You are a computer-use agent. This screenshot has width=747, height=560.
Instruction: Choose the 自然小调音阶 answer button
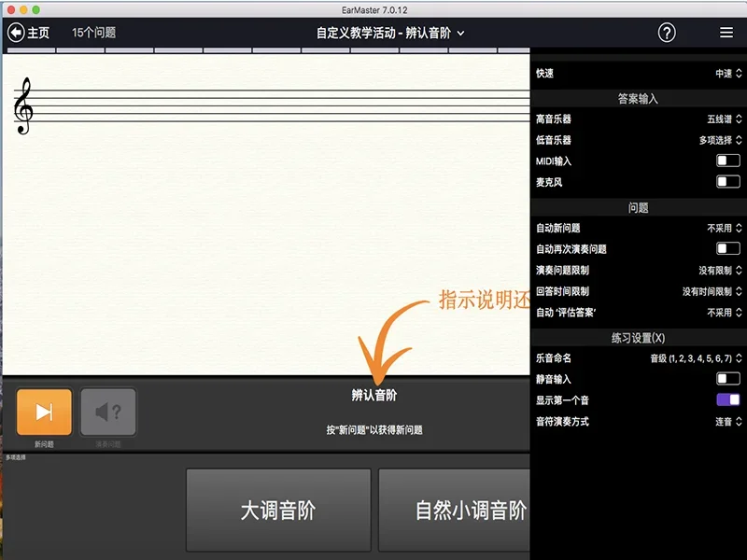tap(454, 510)
